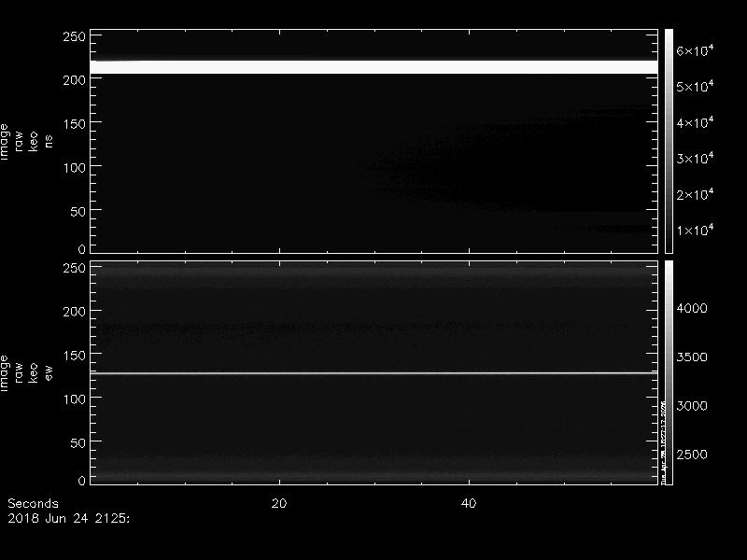
Task: Click the Seconds axis title
Action: pyautogui.click(x=33, y=503)
